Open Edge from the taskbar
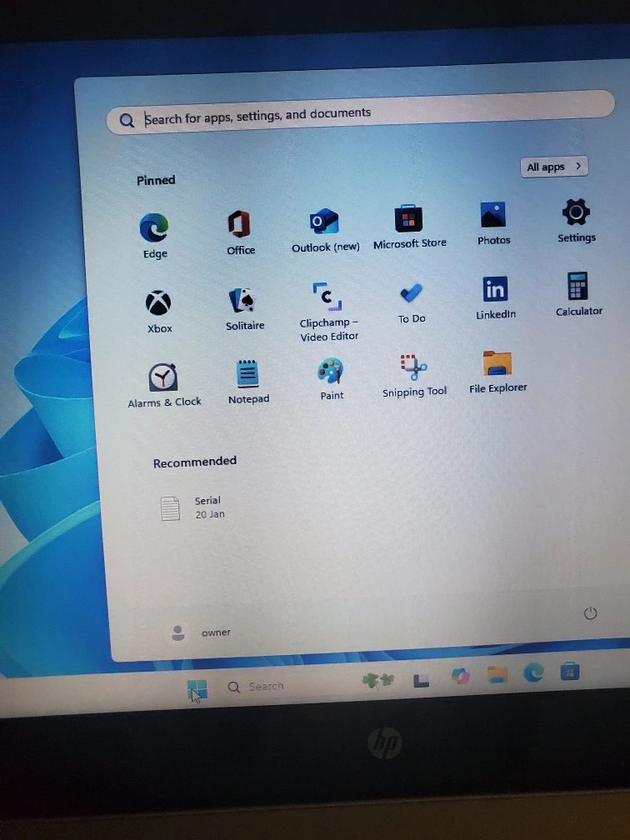Image resolution: width=630 pixels, height=840 pixels. coord(533,672)
